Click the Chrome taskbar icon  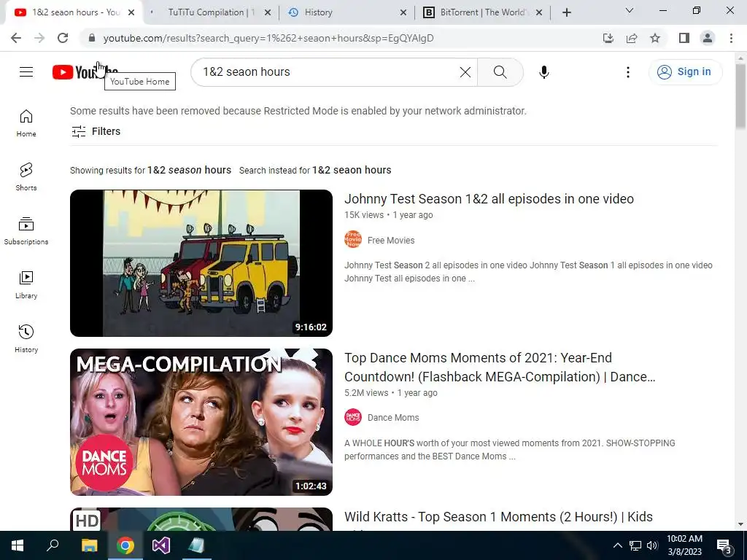[x=125, y=545]
